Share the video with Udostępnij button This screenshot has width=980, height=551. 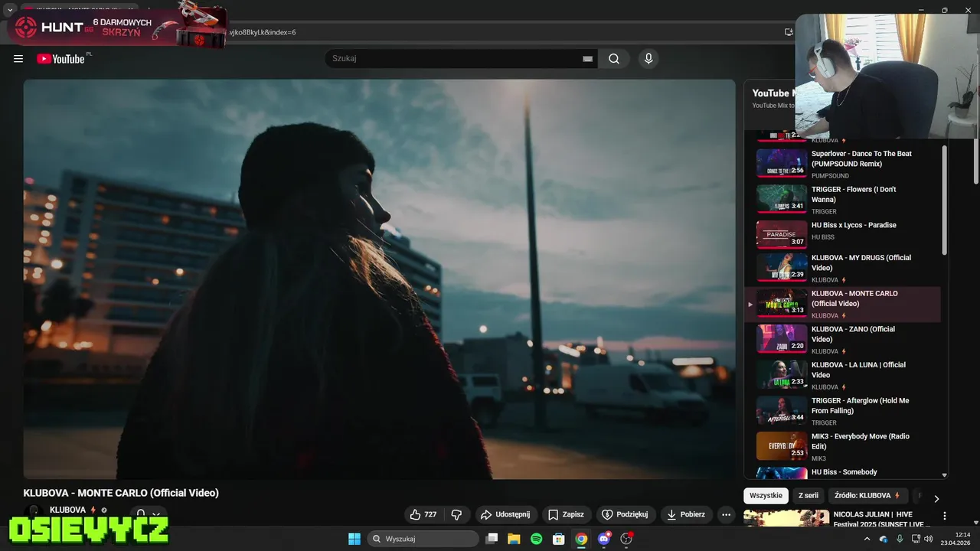coord(506,514)
